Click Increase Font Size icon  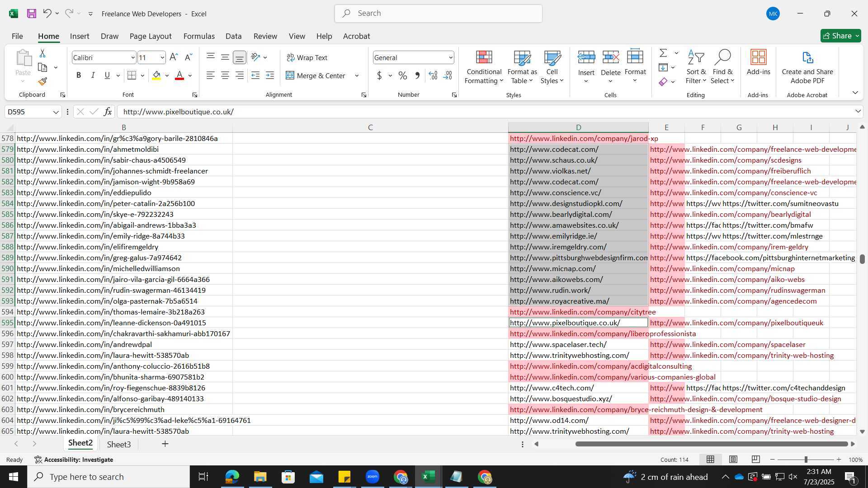pos(174,57)
